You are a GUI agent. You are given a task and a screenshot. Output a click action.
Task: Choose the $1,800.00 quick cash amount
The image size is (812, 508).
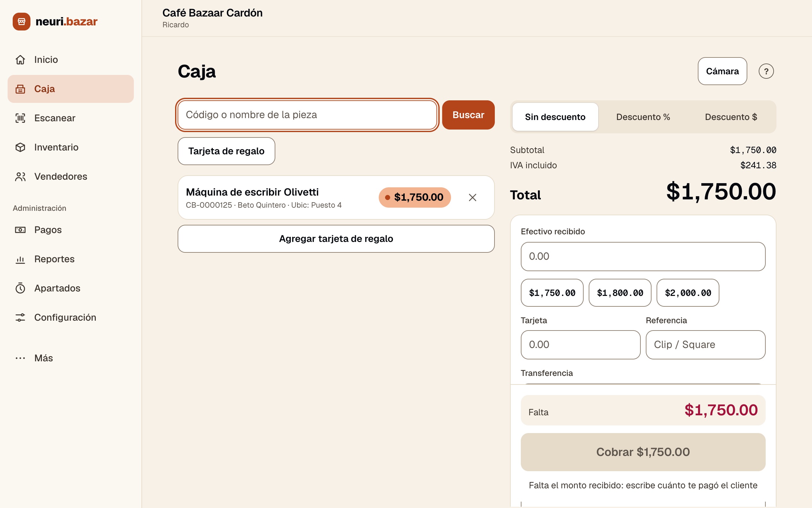click(x=620, y=293)
